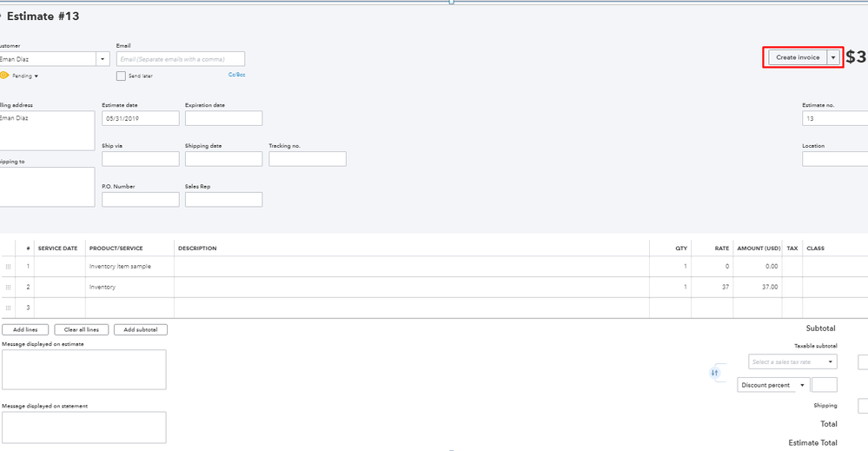Select the rate cell showing 37

pyautogui.click(x=712, y=288)
